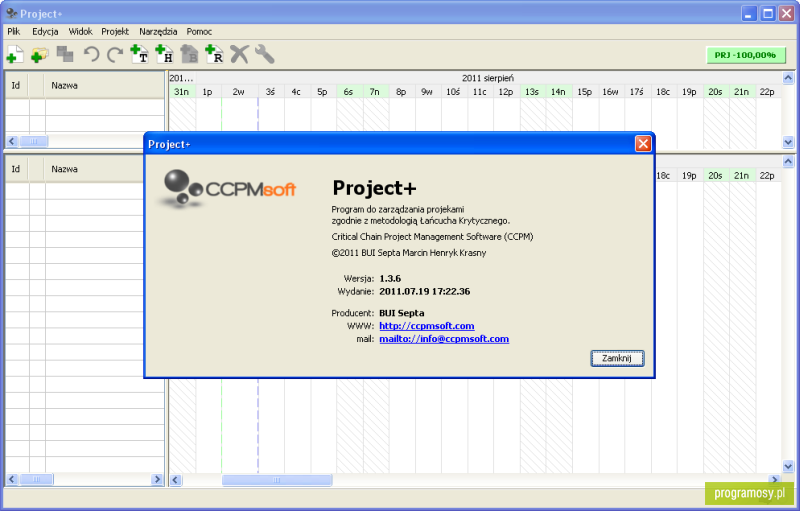Viewport: 800px width, 511px height.
Task: Open the http://ccpmsoft.com link
Action: click(427, 326)
